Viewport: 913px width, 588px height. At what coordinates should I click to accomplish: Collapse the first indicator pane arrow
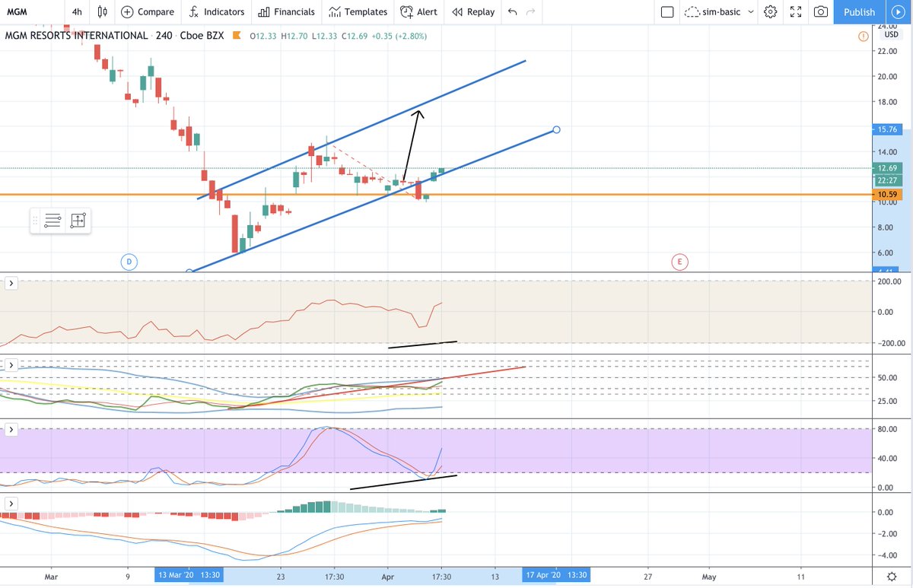(11, 284)
